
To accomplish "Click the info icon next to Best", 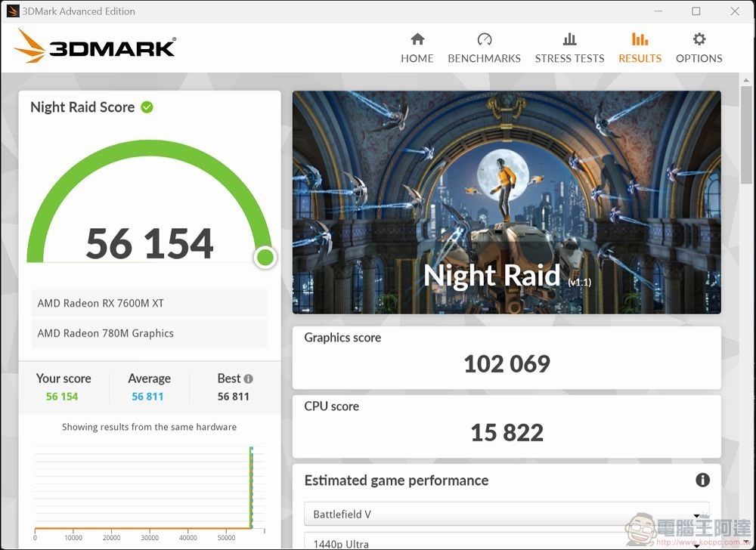I will pyautogui.click(x=248, y=379).
